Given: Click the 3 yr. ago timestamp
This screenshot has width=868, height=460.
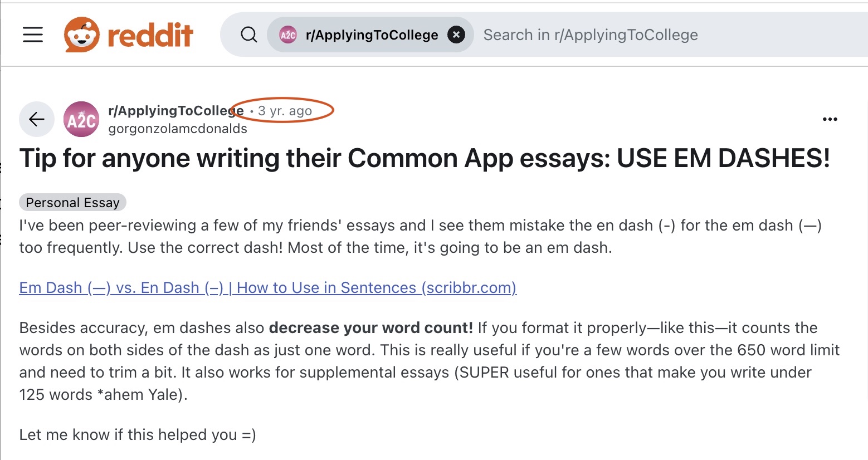Looking at the screenshot, I should (285, 111).
